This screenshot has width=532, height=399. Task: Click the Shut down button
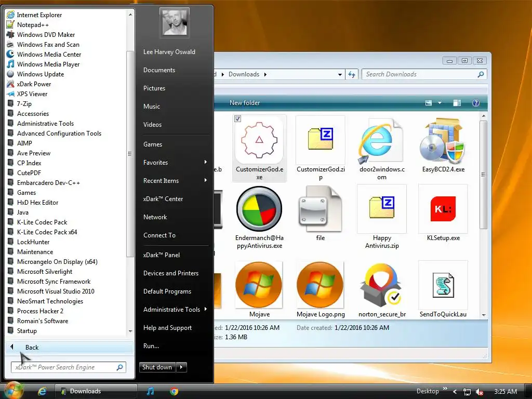coord(157,367)
